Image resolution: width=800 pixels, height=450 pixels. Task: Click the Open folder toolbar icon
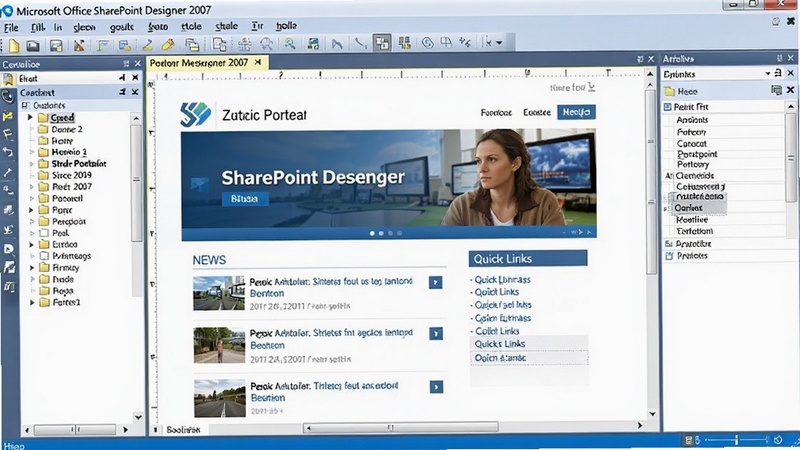[33, 45]
